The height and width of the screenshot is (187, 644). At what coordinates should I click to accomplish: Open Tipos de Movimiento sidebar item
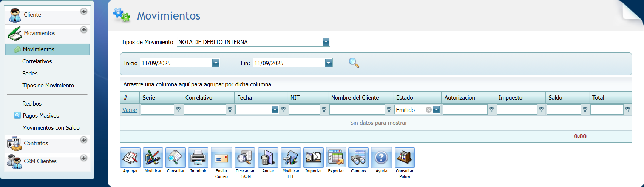48,86
